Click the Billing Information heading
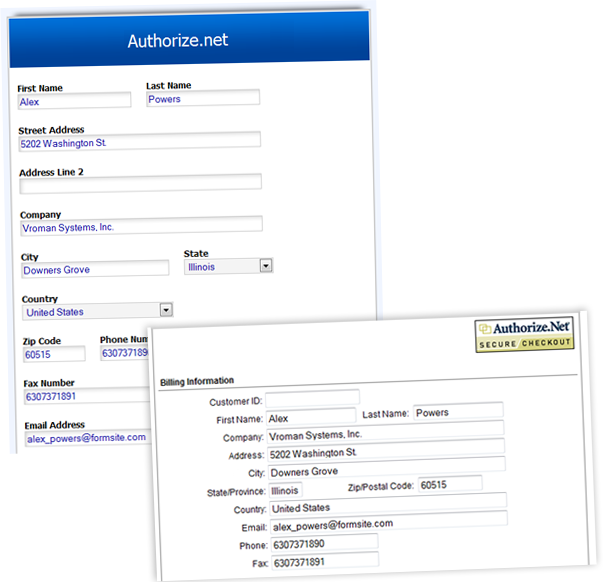The width and height of the screenshot is (606, 582). tap(197, 381)
